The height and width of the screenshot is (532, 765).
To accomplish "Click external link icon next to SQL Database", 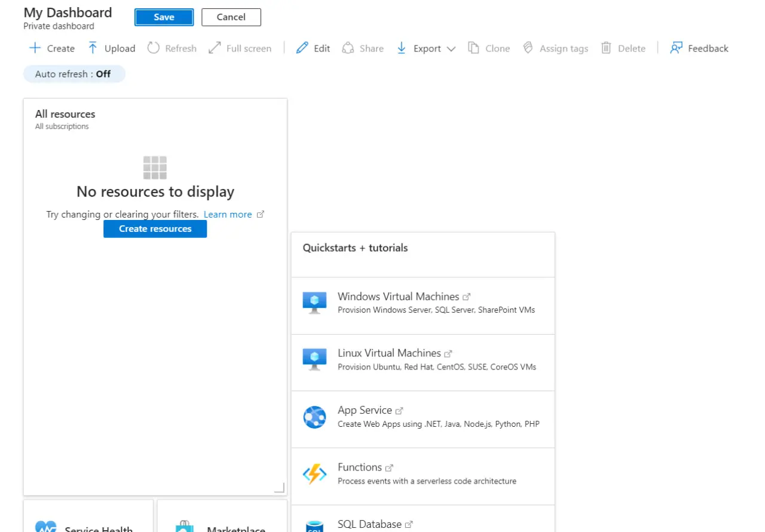I will (409, 524).
